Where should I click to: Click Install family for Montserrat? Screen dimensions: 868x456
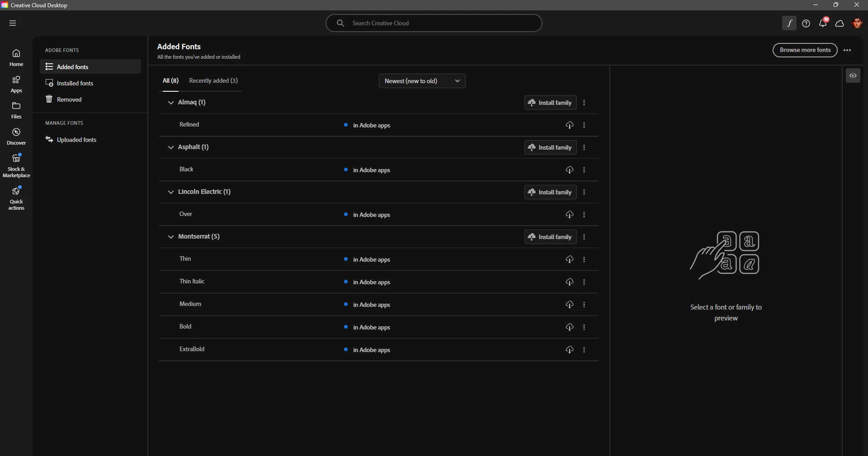tap(550, 237)
